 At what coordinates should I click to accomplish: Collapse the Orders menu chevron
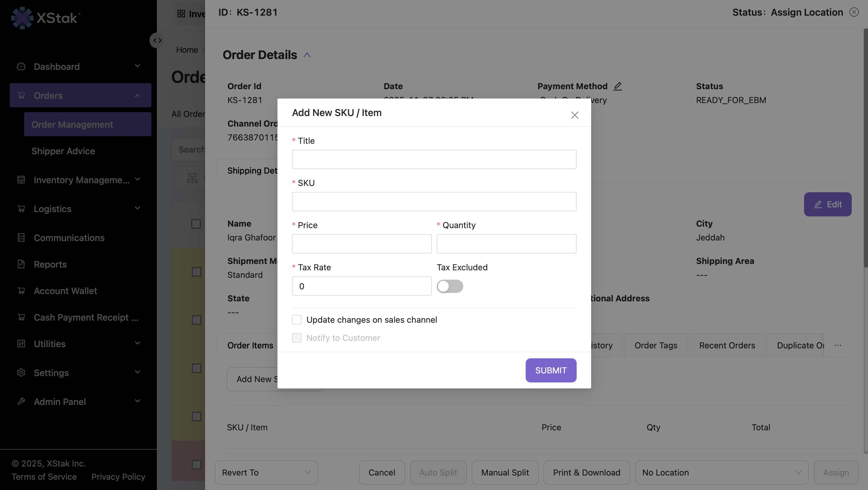point(138,95)
